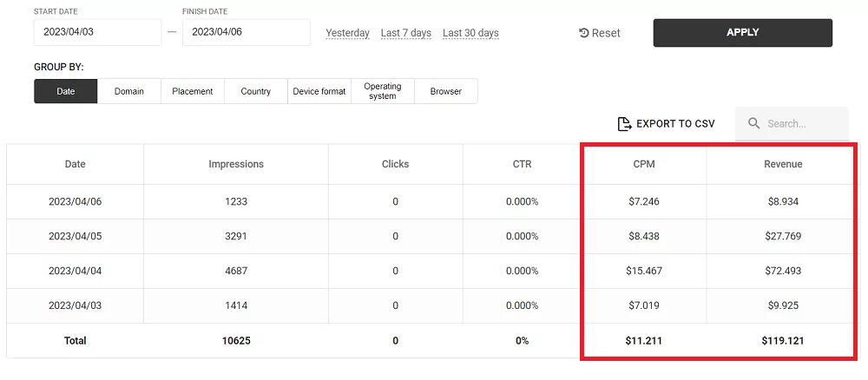Image resolution: width=868 pixels, height=380 pixels.
Task: Open the Finish Date field
Action: [x=246, y=32]
